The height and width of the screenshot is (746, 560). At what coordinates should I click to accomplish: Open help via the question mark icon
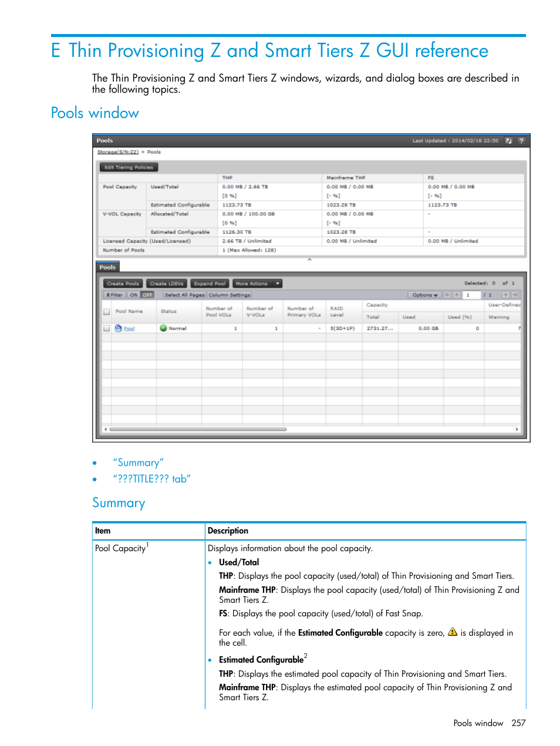point(521,141)
